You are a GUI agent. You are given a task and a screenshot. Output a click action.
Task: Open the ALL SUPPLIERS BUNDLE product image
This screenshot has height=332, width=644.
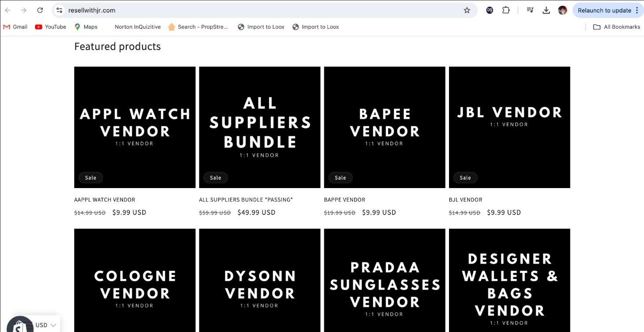[260, 127]
